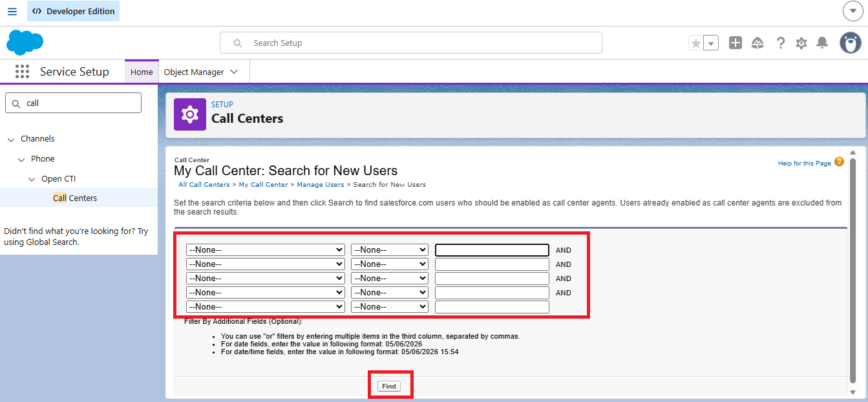Click the fifth row value input

(x=492, y=307)
